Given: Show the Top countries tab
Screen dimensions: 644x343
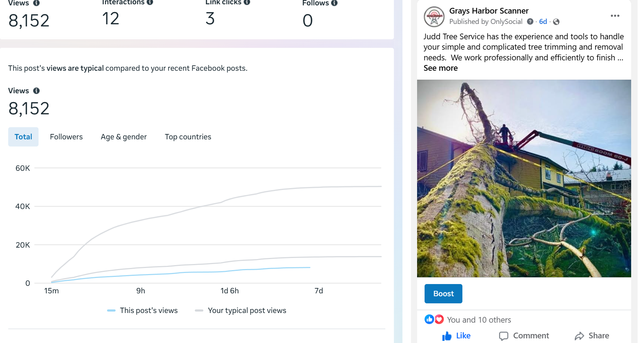Looking at the screenshot, I should point(188,137).
